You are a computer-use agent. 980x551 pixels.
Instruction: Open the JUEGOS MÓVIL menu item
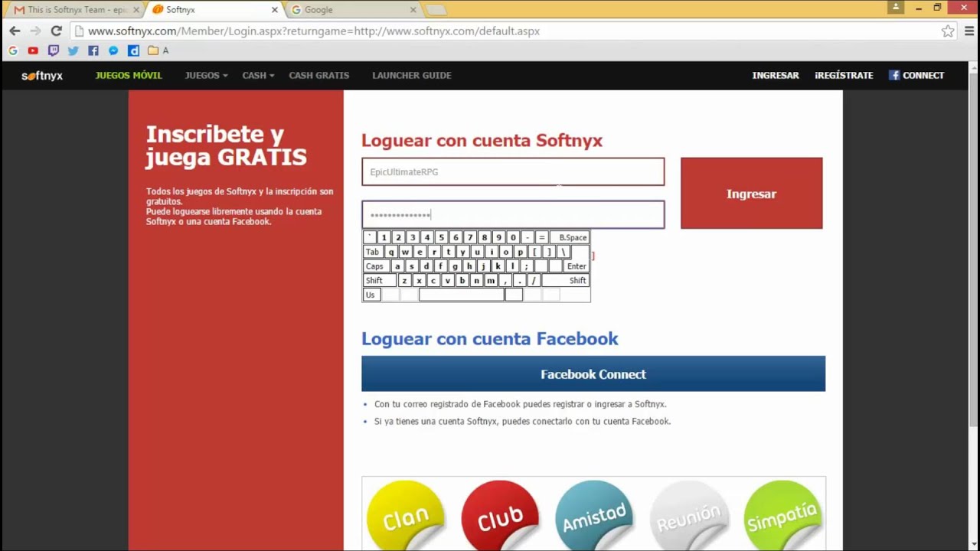point(129,75)
